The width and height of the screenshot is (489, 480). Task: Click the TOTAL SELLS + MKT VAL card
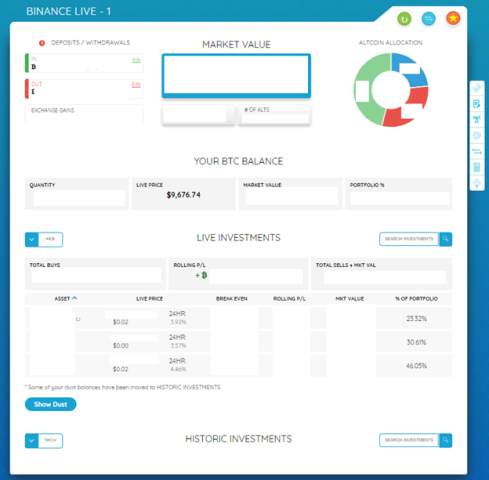(382, 273)
